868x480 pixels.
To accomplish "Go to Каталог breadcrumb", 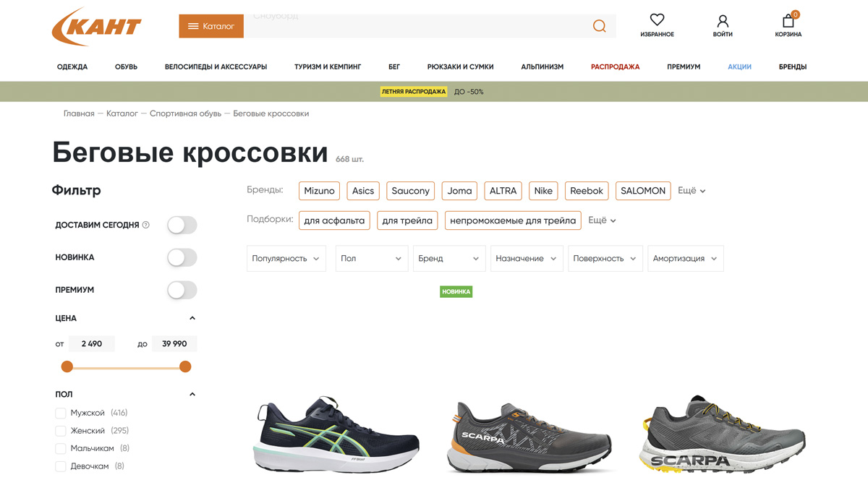I will [122, 113].
